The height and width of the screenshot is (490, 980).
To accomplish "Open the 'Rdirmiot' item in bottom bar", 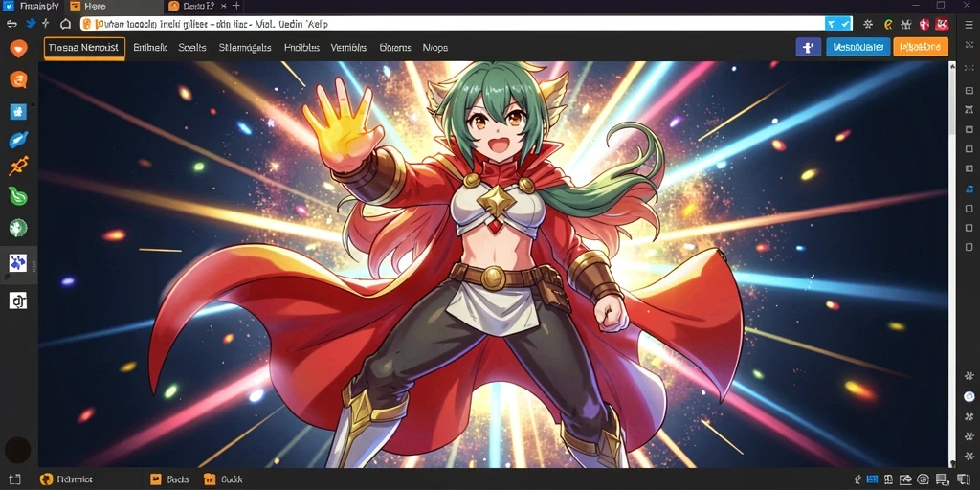I will (x=66, y=479).
